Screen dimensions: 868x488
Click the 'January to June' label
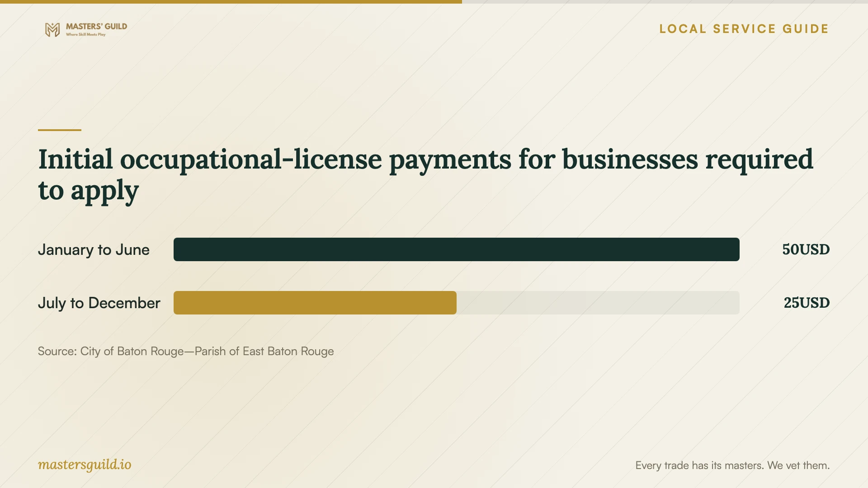[94, 249]
